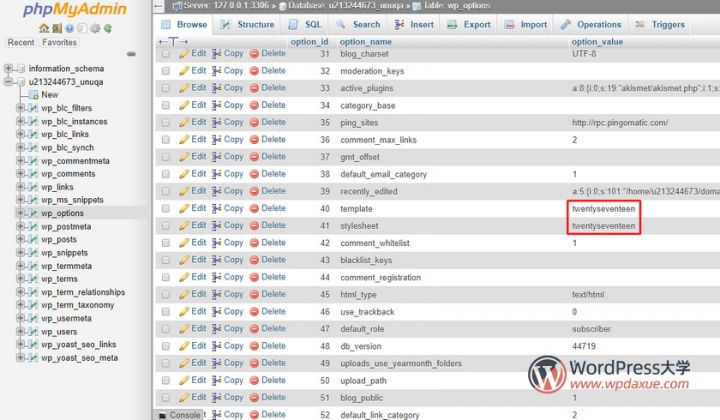Image resolution: width=720 pixels, height=420 pixels.
Task: Click Copy icon for stylesheet row
Action: (x=217, y=225)
